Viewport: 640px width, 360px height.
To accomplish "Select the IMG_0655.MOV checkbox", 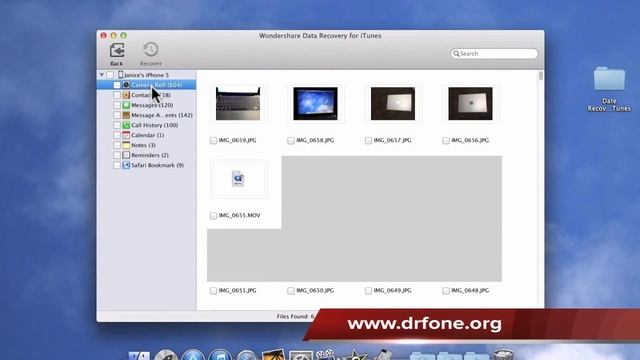I will click(213, 216).
